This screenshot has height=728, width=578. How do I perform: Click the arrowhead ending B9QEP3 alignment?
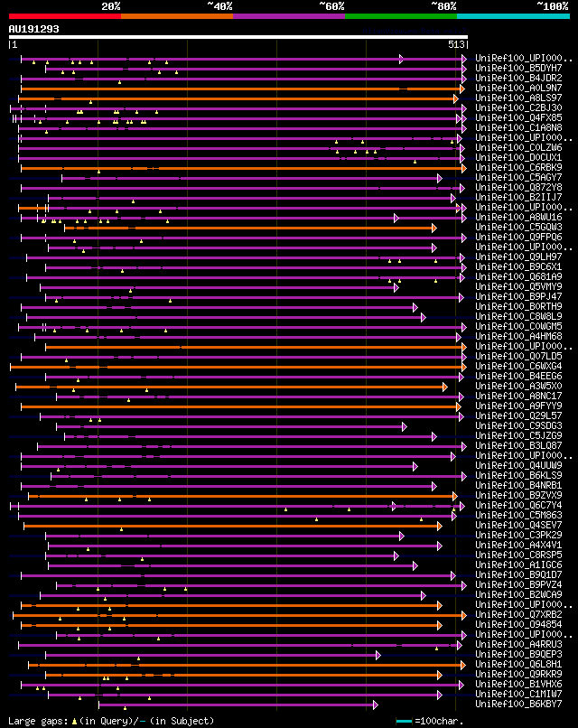tap(378, 655)
